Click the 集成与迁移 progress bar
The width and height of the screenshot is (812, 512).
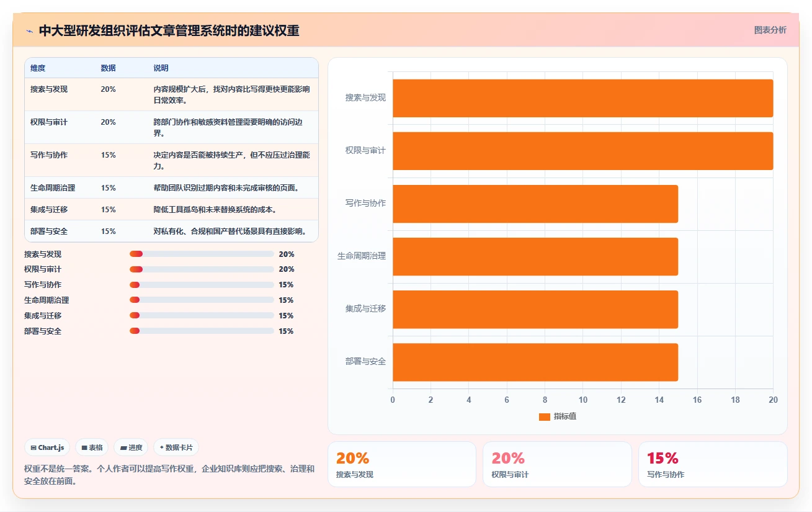point(202,315)
